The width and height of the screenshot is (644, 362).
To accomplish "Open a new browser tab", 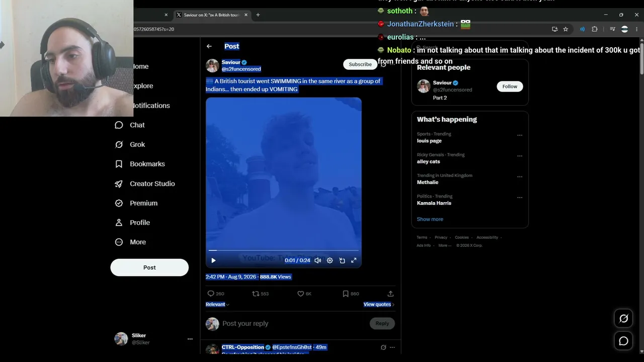I will click(258, 15).
